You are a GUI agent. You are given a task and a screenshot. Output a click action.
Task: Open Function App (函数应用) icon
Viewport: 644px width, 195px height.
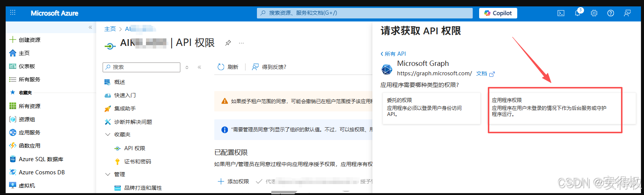13,146
